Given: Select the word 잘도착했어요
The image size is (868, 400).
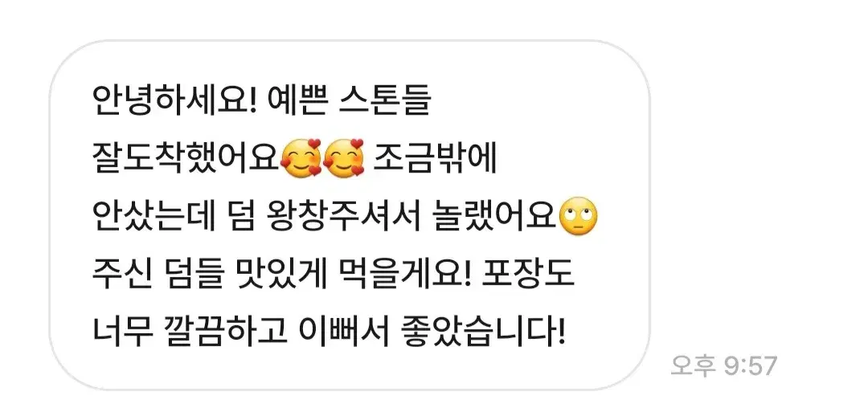Looking at the screenshot, I should coord(186,159).
